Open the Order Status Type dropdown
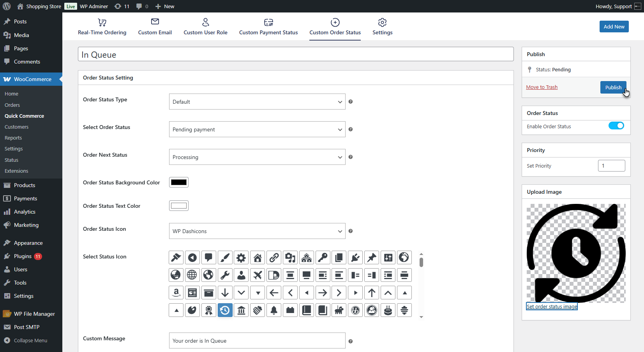 pos(257,102)
